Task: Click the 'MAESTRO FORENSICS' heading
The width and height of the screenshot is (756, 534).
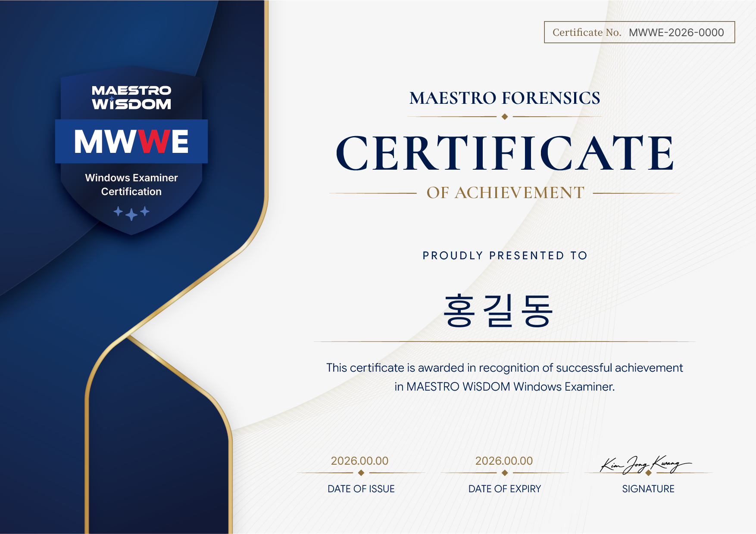Action: [x=505, y=98]
